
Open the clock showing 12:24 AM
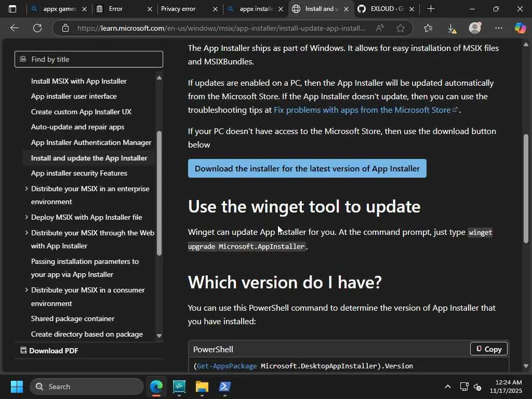(506, 387)
